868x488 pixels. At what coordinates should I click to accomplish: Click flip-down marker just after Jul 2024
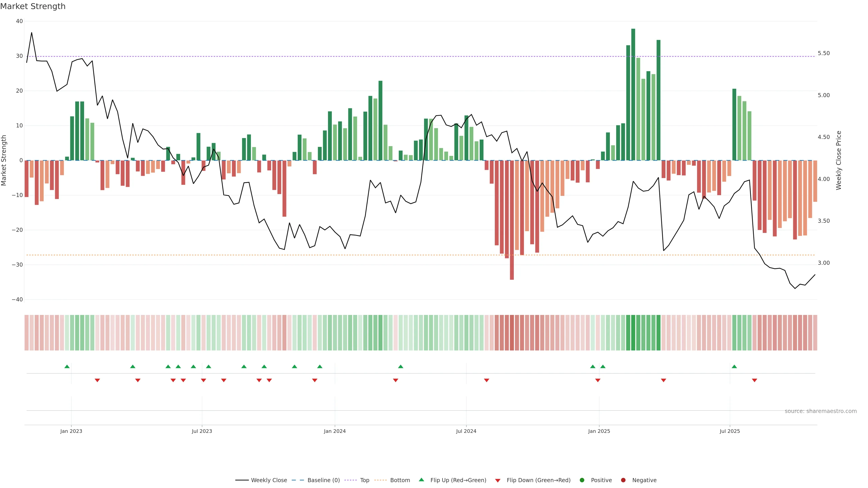tap(487, 380)
